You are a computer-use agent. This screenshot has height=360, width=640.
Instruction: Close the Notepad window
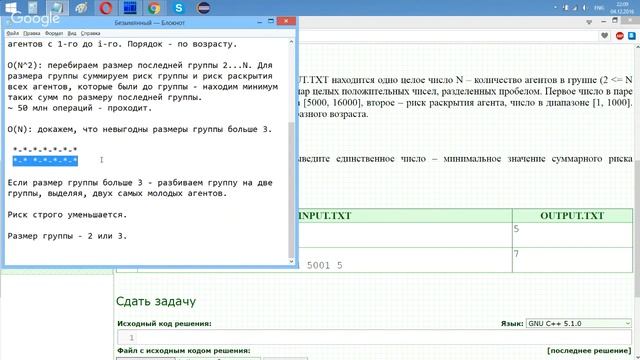pos(286,21)
